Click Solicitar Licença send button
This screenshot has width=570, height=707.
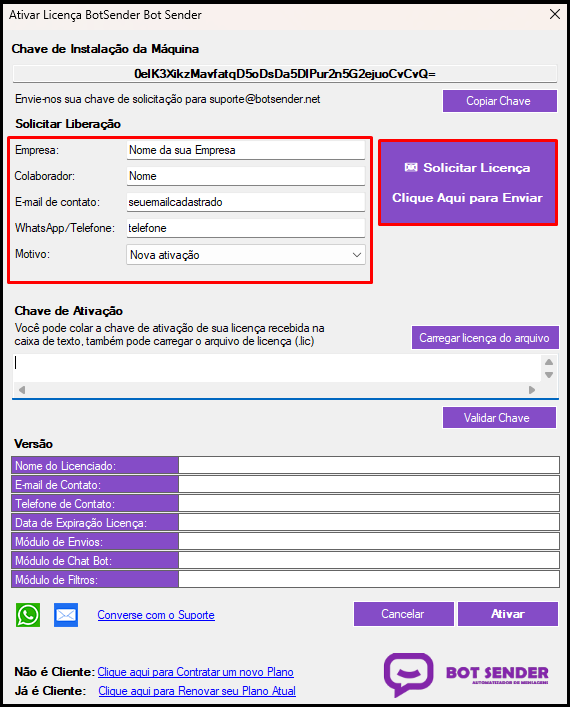tap(468, 182)
